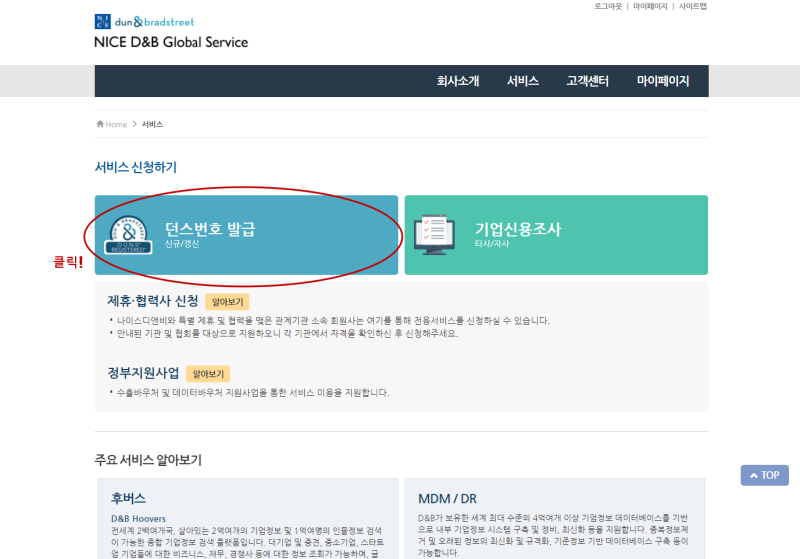
Task: Click the 신규/갱신 subtitle text
Action: (182, 244)
